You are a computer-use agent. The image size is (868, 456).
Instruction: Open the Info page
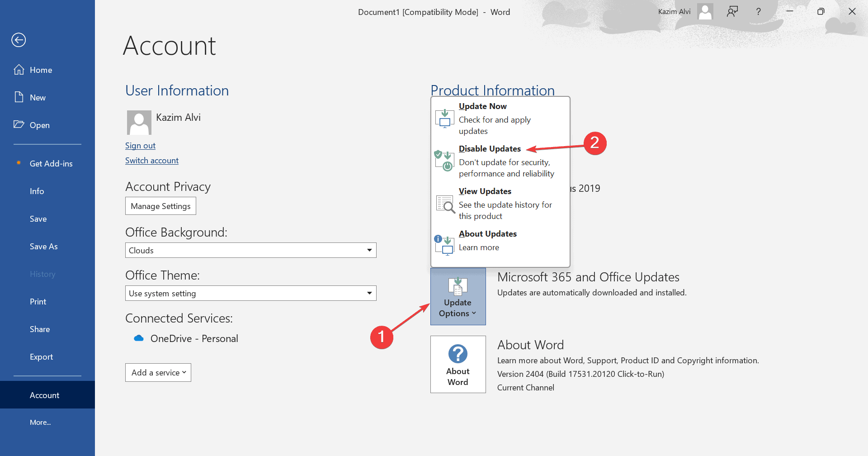[x=47, y=191]
